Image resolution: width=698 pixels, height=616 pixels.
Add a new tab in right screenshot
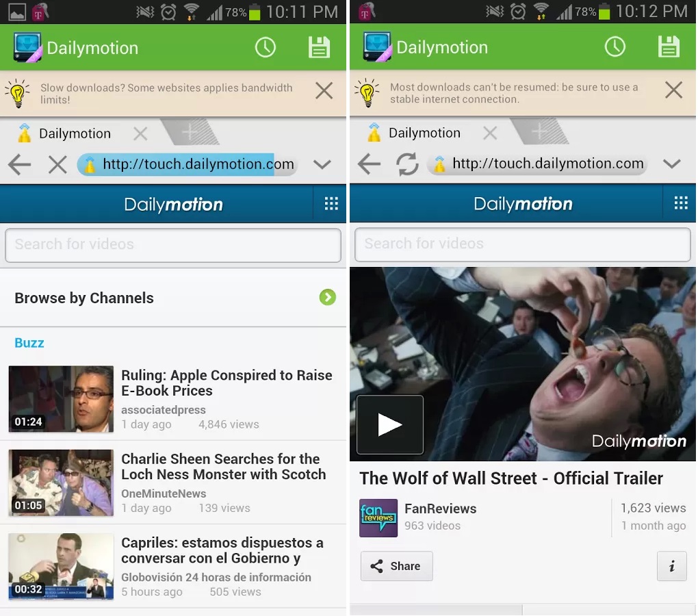(539, 131)
